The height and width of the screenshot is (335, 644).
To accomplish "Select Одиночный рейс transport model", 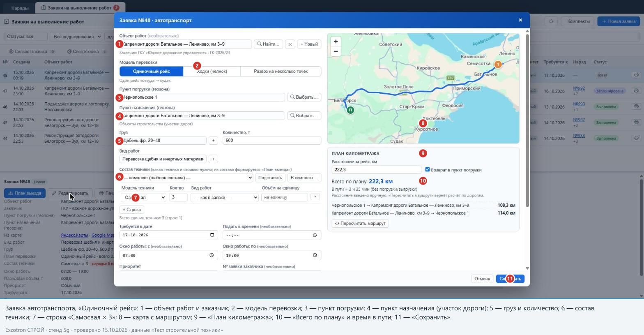I will (x=152, y=71).
